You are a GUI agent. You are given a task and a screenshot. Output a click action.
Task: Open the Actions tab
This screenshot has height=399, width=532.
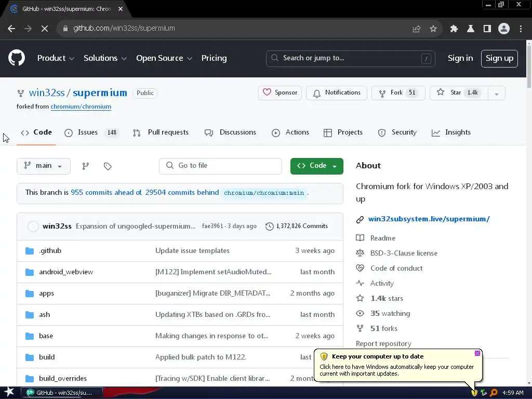(290, 132)
